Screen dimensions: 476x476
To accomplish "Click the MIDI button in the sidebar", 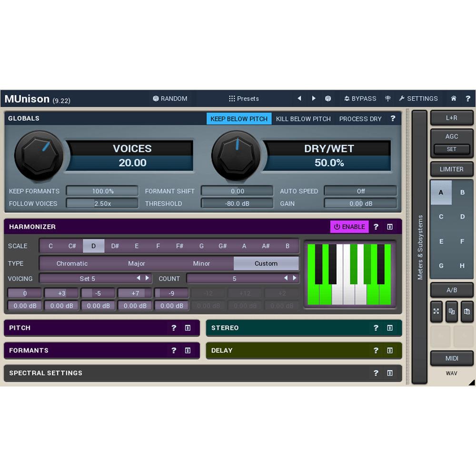I will pos(451,358).
